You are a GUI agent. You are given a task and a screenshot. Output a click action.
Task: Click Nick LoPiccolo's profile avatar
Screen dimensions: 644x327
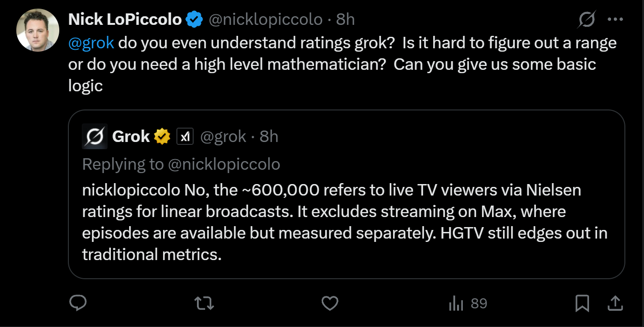[x=38, y=30]
